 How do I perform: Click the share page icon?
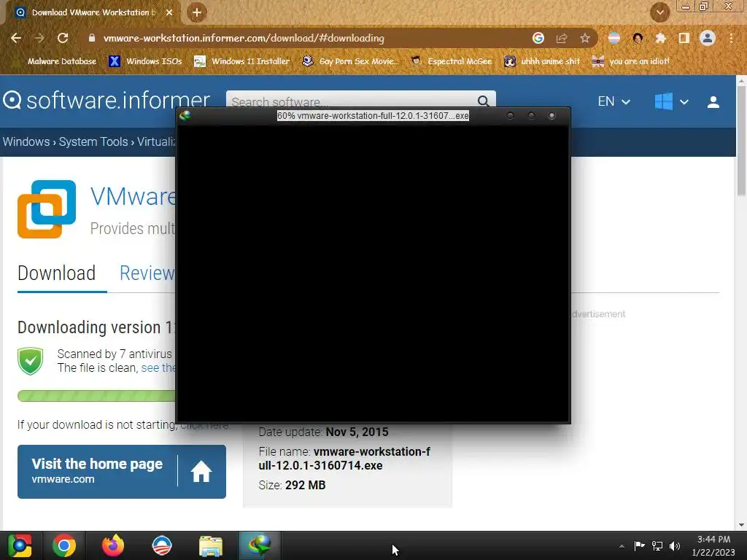[x=562, y=38]
